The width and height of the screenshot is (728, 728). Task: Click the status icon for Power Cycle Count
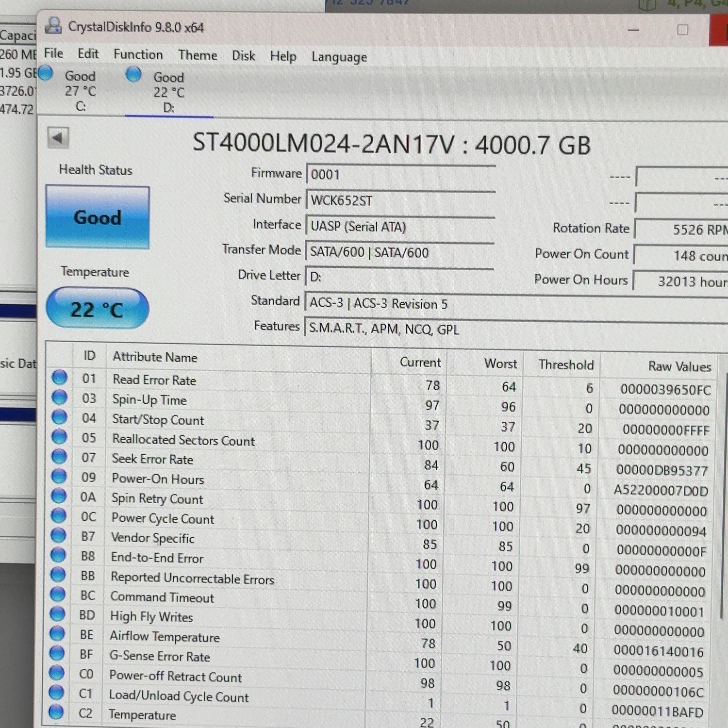(58, 515)
